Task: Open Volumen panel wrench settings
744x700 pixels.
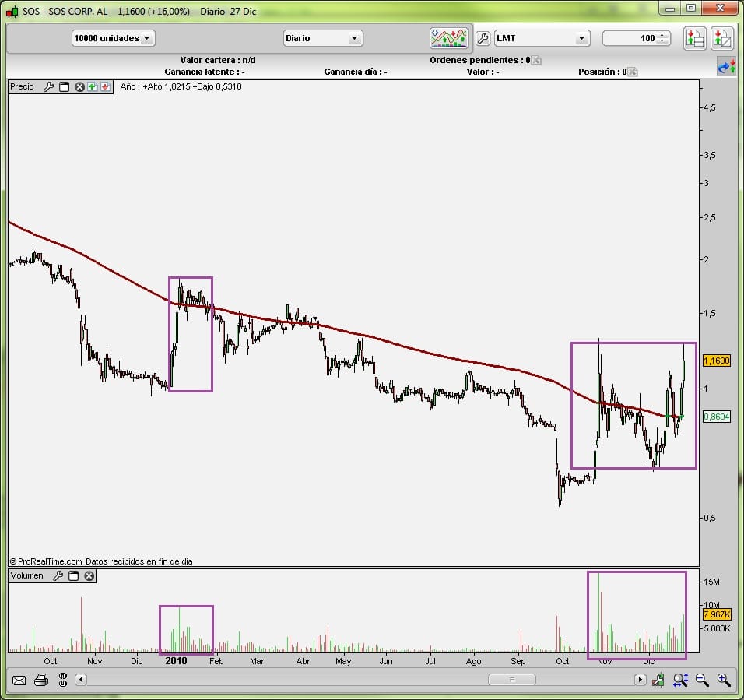Action: point(58,576)
